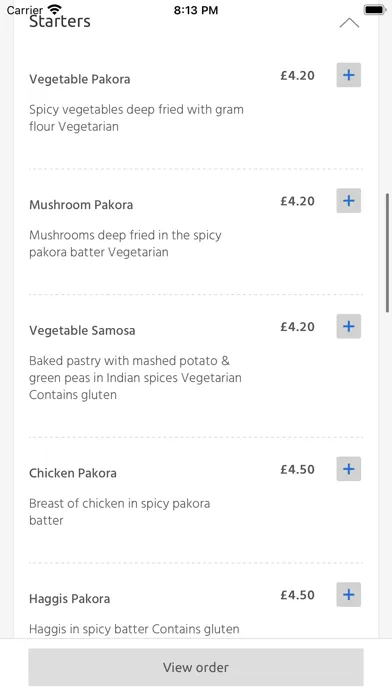Select the Vegetable Pakora item title
Viewport: 392px width, 696px height.
coord(80,79)
